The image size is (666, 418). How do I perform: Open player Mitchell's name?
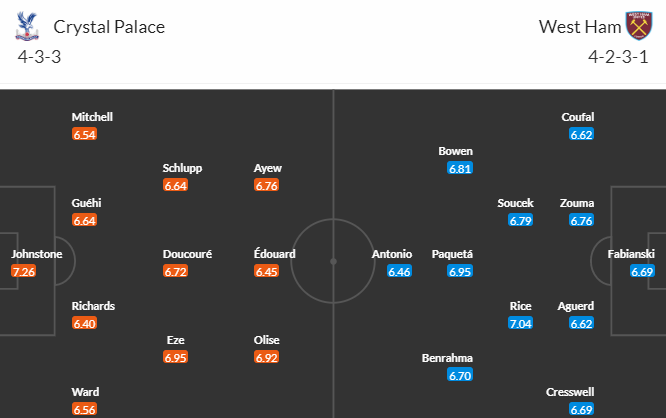click(92, 117)
